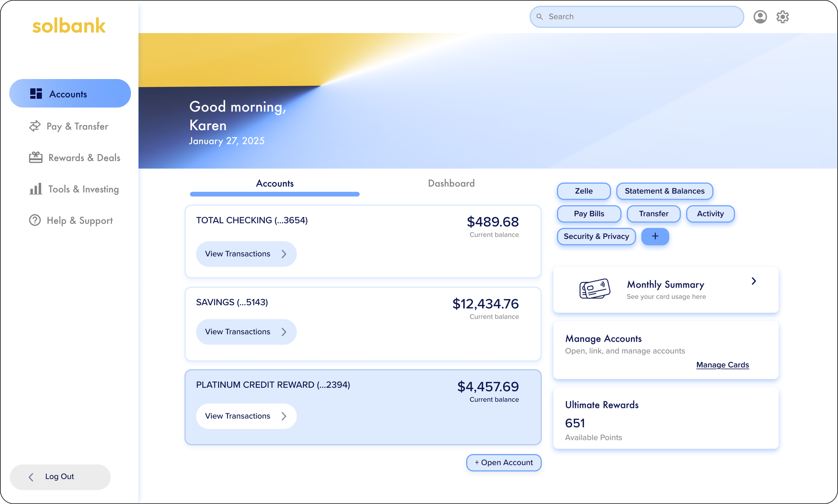Switch to the Dashboard tab
The height and width of the screenshot is (504, 838).
(451, 184)
